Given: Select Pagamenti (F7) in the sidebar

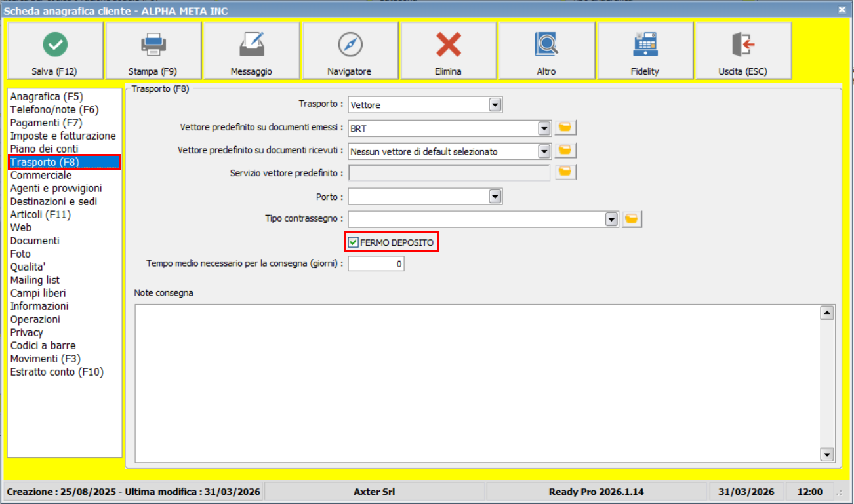Looking at the screenshot, I should point(64,123).
